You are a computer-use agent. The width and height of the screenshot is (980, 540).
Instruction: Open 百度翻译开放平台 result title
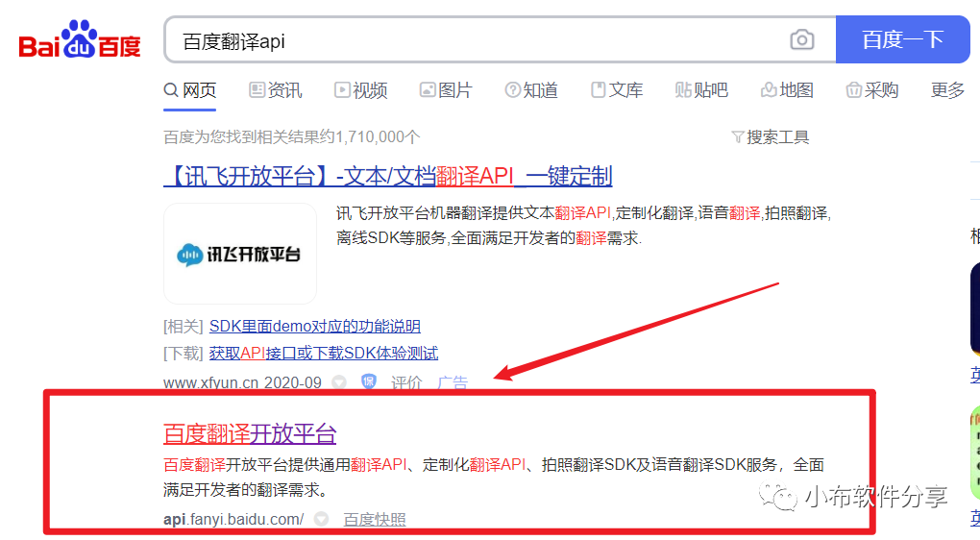pyautogui.click(x=250, y=433)
